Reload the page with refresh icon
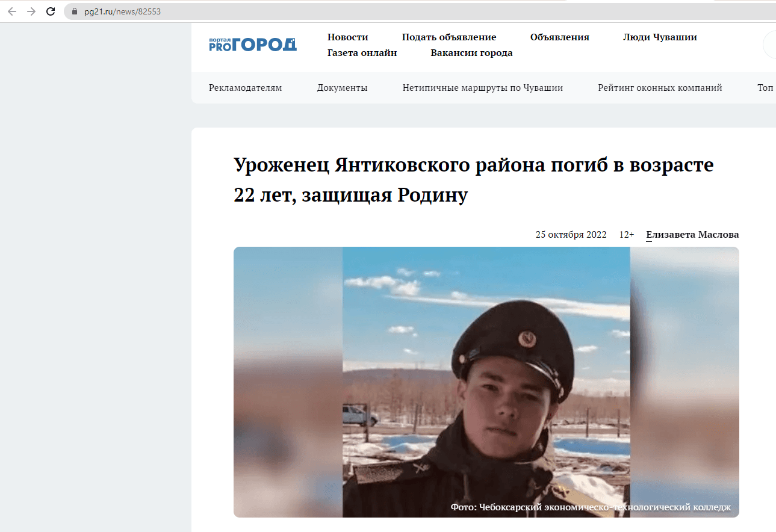 51,11
